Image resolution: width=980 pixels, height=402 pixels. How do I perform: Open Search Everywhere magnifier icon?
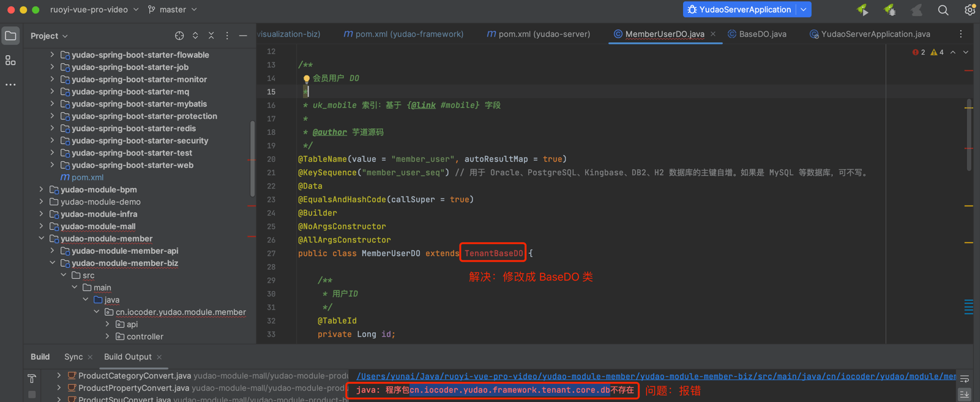[943, 10]
